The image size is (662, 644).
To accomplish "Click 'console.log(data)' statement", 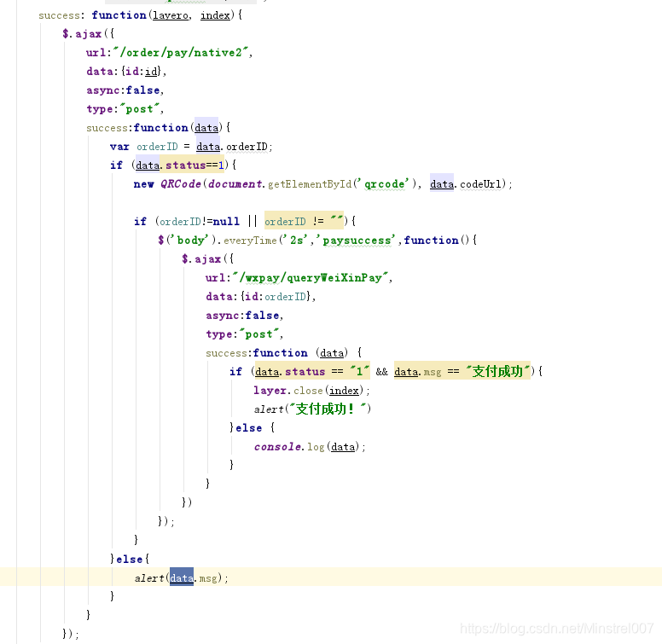I will [310, 446].
